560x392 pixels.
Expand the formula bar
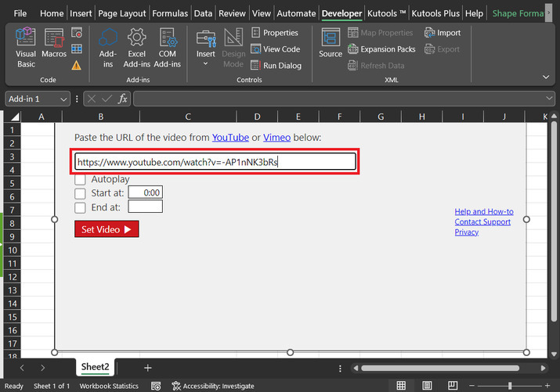tap(549, 99)
